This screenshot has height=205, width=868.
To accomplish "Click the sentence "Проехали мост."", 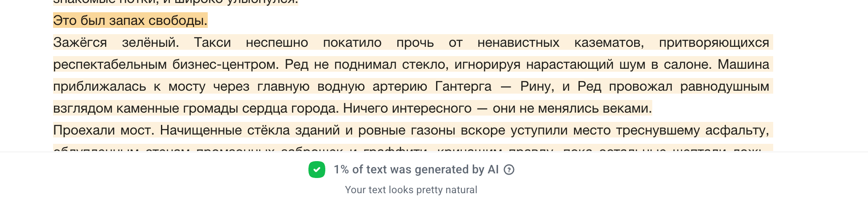I will tap(104, 130).
